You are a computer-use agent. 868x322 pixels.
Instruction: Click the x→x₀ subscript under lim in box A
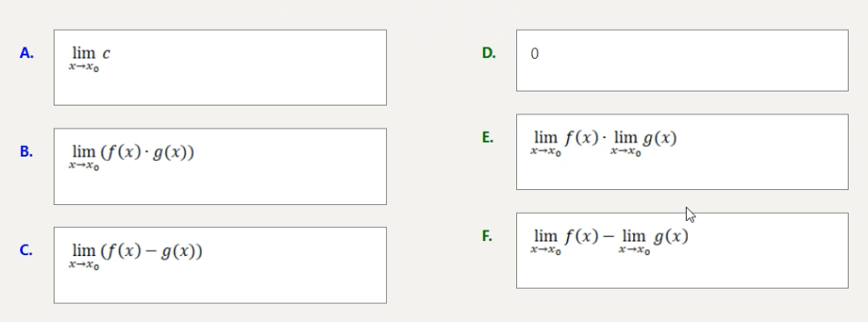pyautogui.click(x=84, y=67)
